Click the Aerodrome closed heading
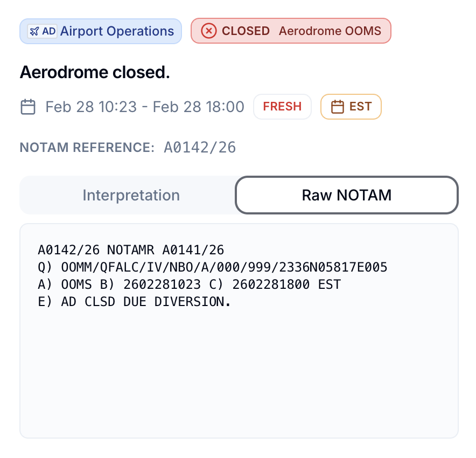 pos(95,72)
